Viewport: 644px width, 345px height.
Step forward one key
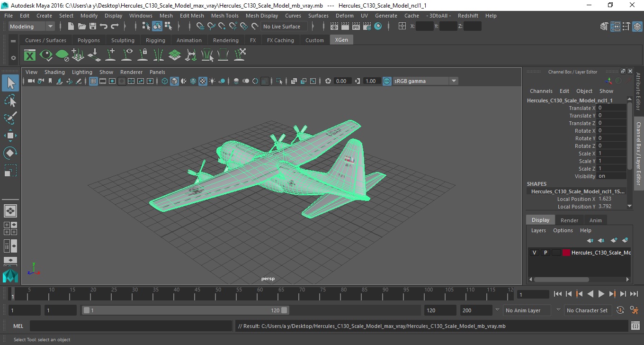click(x=612, y=294)
